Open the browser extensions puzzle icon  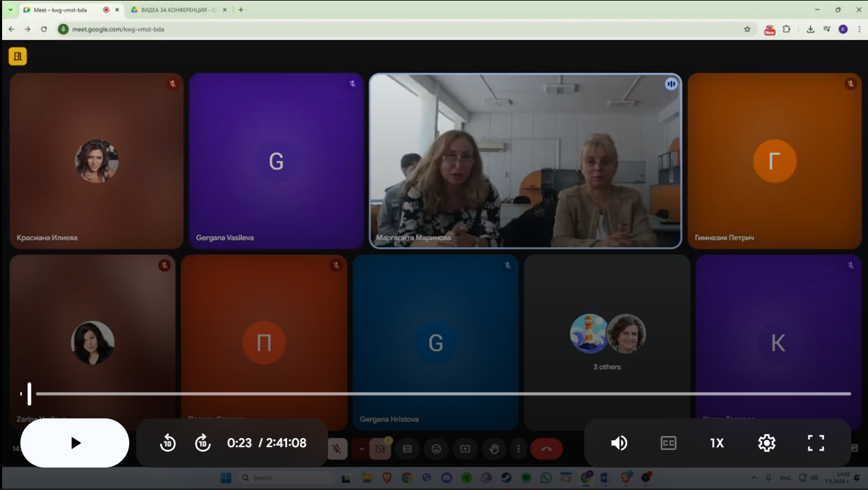point(787,29)
